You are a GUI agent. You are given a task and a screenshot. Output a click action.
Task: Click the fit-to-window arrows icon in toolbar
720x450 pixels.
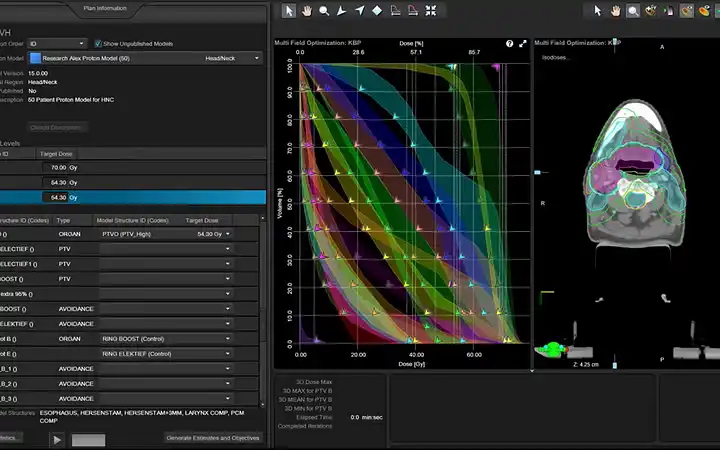pos(430,11)
